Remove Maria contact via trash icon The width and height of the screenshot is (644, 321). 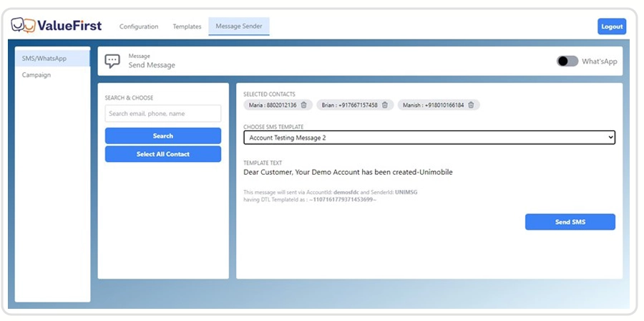(x=304, y=105)
